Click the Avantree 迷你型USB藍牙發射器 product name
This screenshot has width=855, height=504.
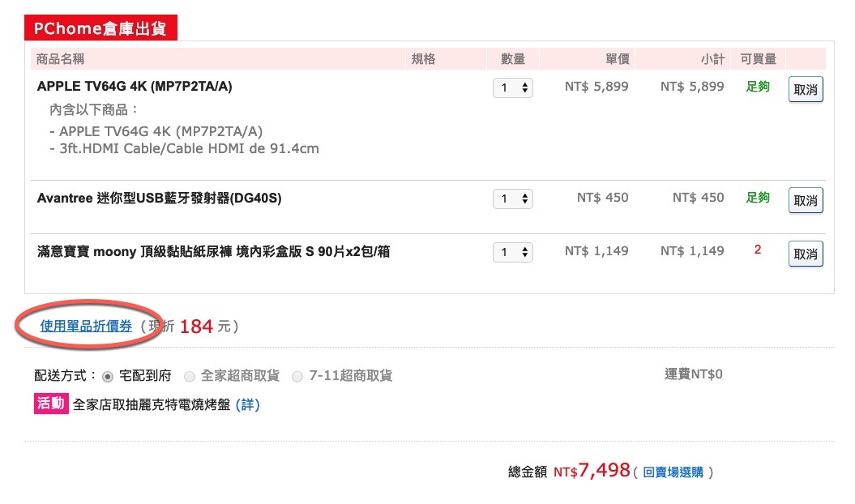[159, 198]
